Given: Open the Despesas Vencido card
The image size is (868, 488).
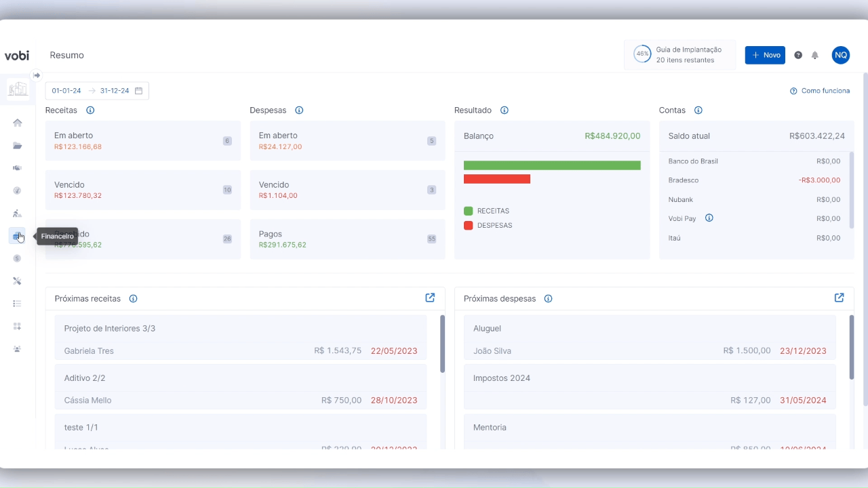Looking at the screenshot, I should [x=348, y=190].
